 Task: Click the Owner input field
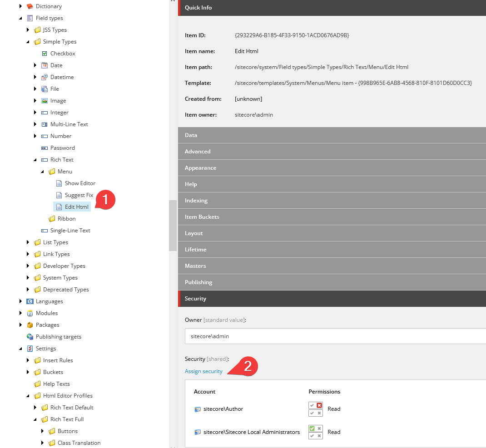[x=335, y=336]
